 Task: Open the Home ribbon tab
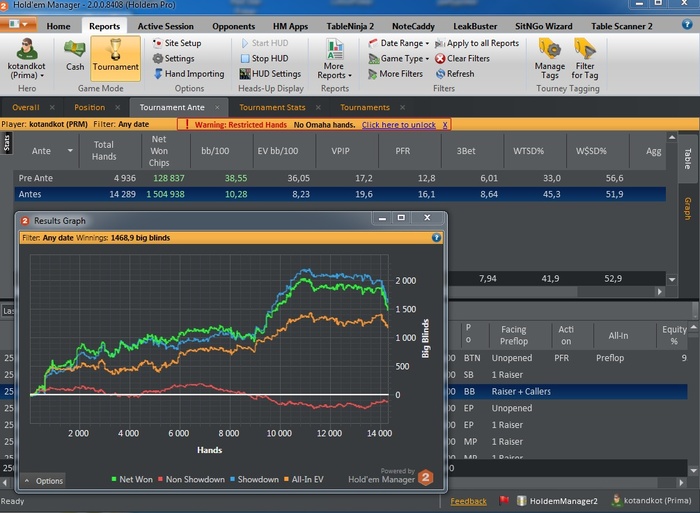(58, 26)
